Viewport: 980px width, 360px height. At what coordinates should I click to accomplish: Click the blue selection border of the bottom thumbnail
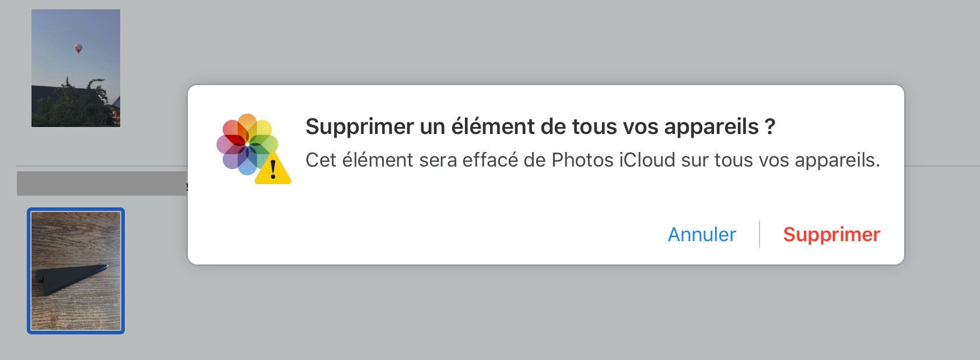tap(29, 271)
